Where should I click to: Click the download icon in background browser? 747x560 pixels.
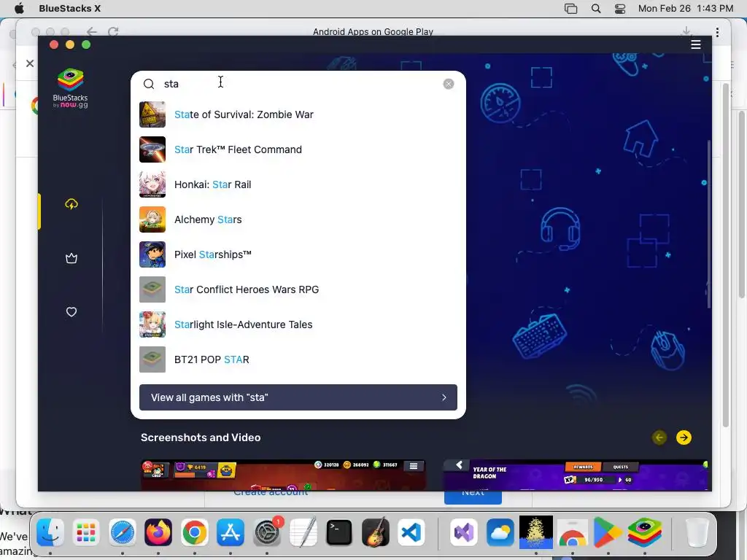click(686, 31)
